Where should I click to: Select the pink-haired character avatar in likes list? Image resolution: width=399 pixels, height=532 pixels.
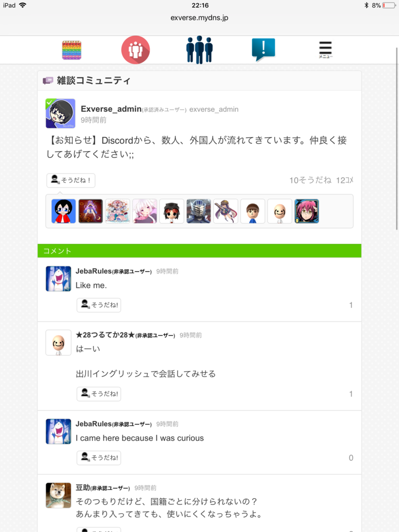click(x=307, y=211)
